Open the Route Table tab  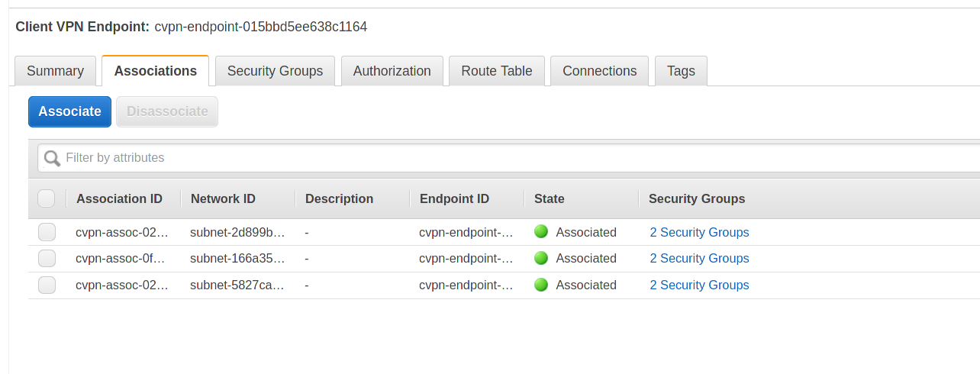(496, 71)
